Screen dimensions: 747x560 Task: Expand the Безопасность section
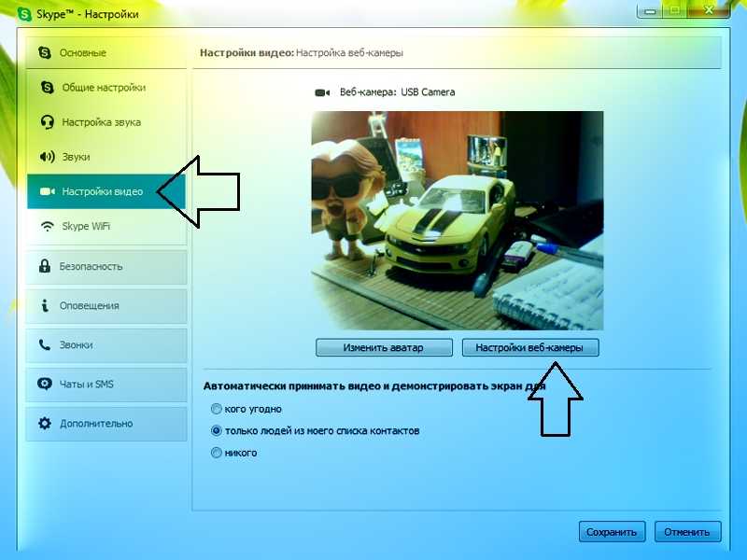coord(106,267)
